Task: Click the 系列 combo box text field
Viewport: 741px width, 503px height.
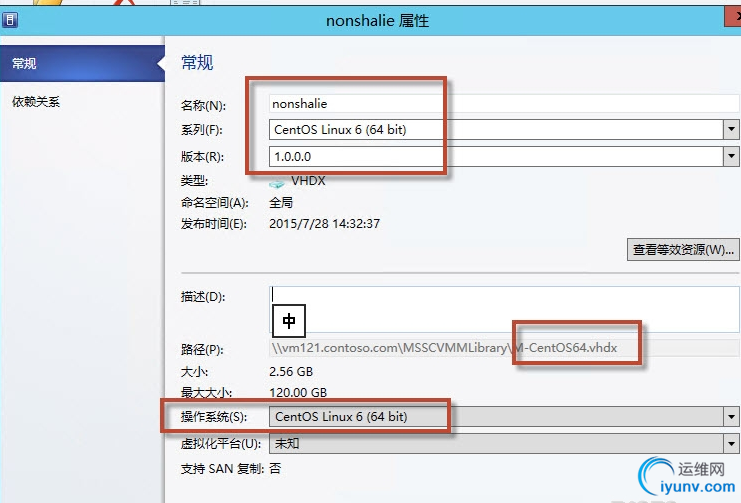Action: (496, 130)
